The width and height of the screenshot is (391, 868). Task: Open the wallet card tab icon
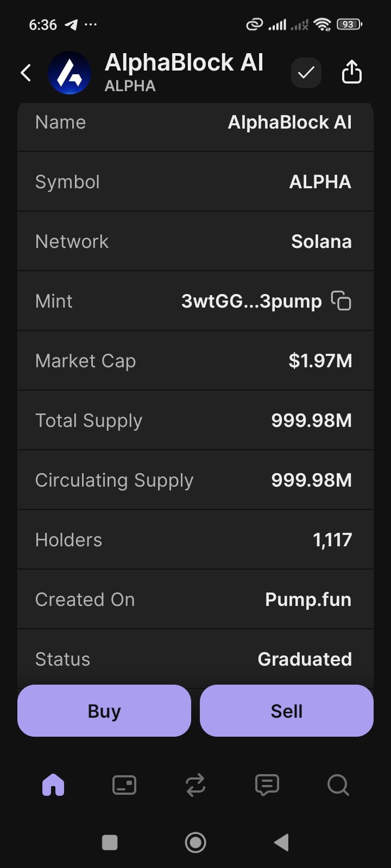[x=124, y=785]
